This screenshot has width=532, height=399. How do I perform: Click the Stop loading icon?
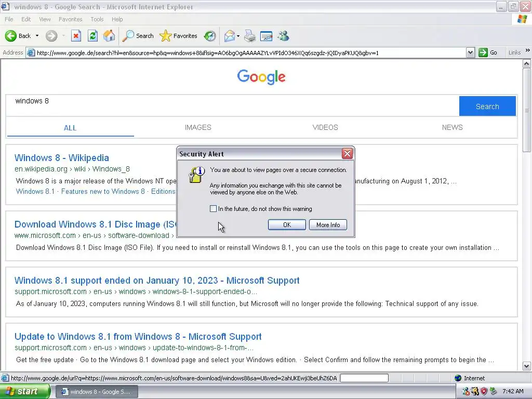tap(76, 36)
